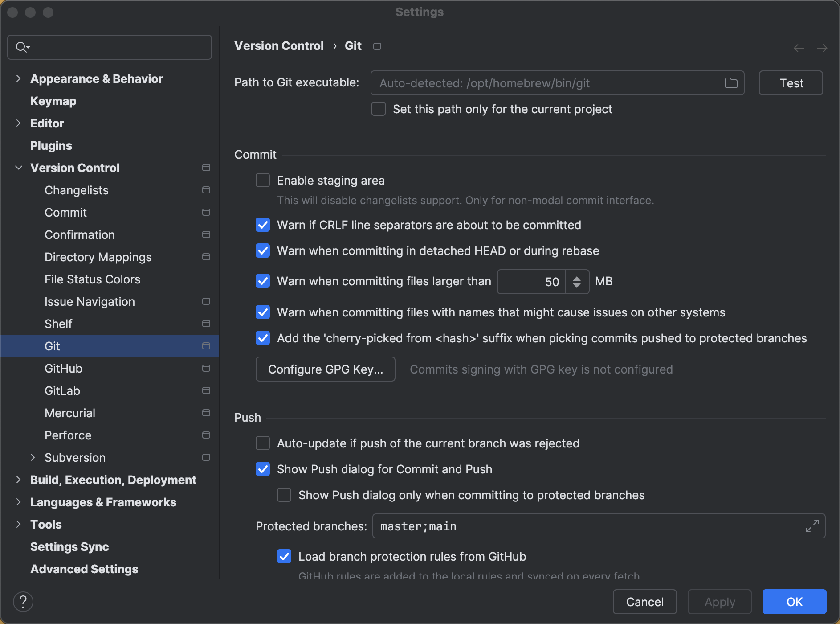The image size is (840, 624).
Task: Enable the staging area option
Action: click(263, 180)
